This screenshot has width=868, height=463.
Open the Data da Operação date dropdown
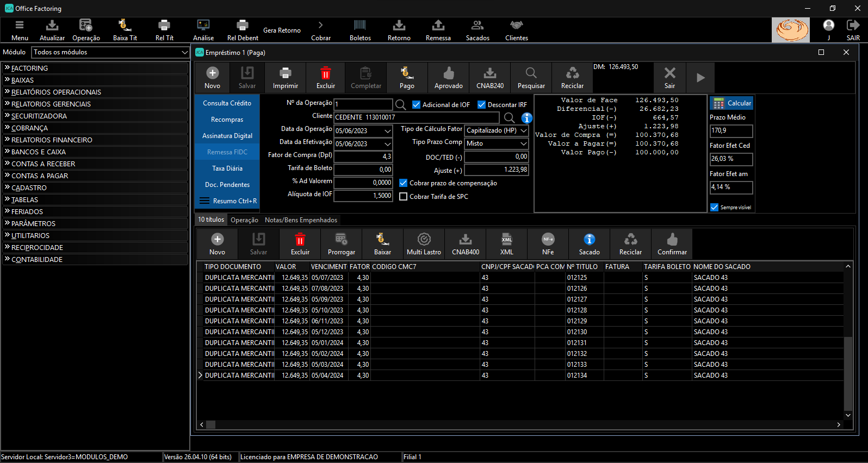387,131
